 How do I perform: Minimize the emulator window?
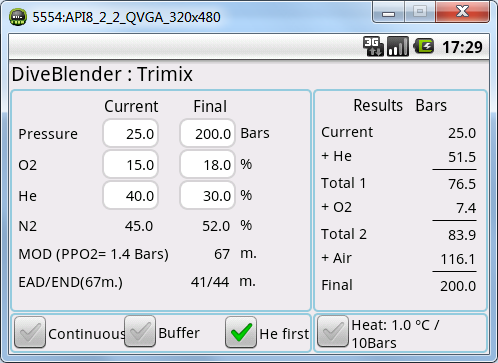[x=388, y=12]
